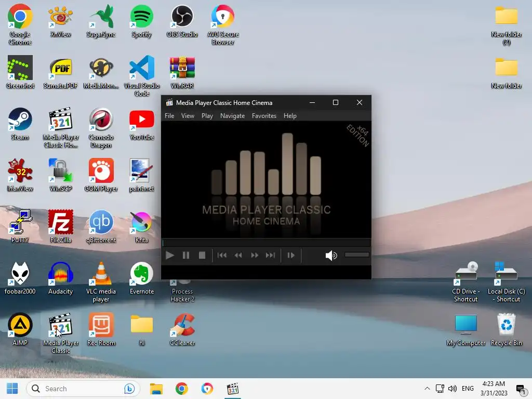532x399 pixels.
Task: Click the frame step button
Action: click(291, 255)
